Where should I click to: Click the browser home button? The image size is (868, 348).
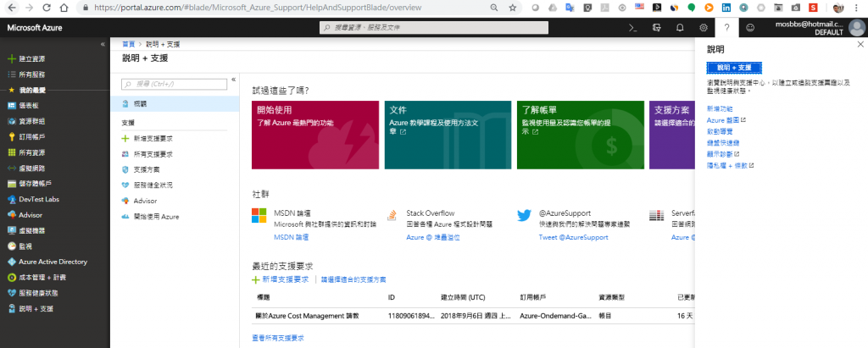(64, 8)
